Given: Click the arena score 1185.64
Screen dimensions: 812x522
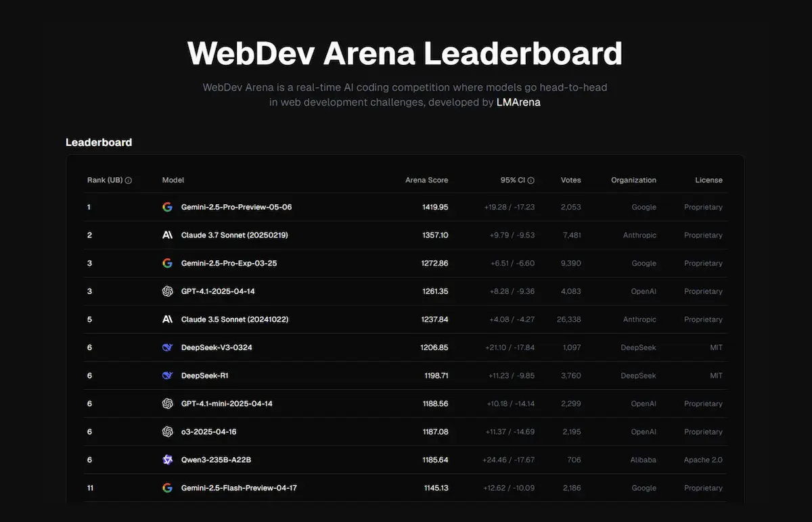Looking at the screenshot, I should pyautogui.click(x=434, y=460).
